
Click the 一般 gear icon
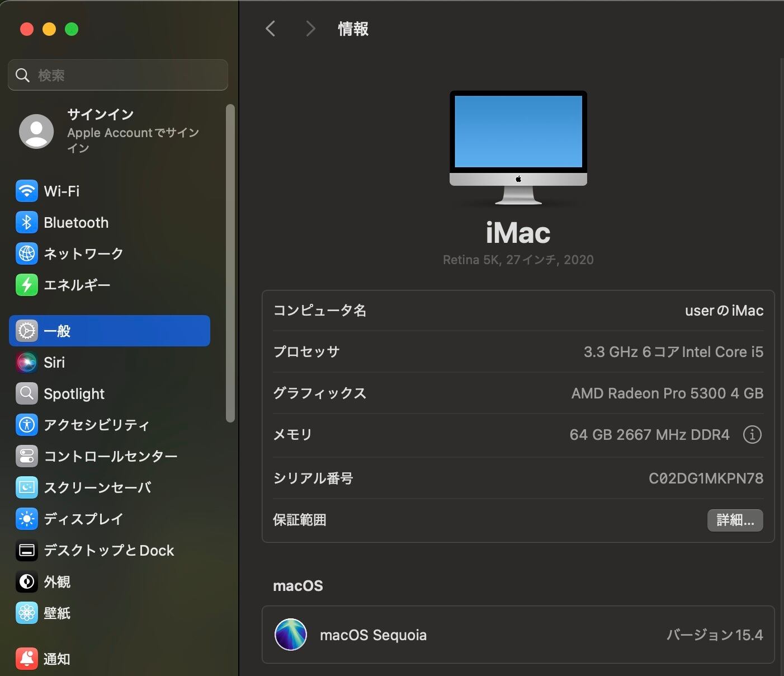(27, 331)
